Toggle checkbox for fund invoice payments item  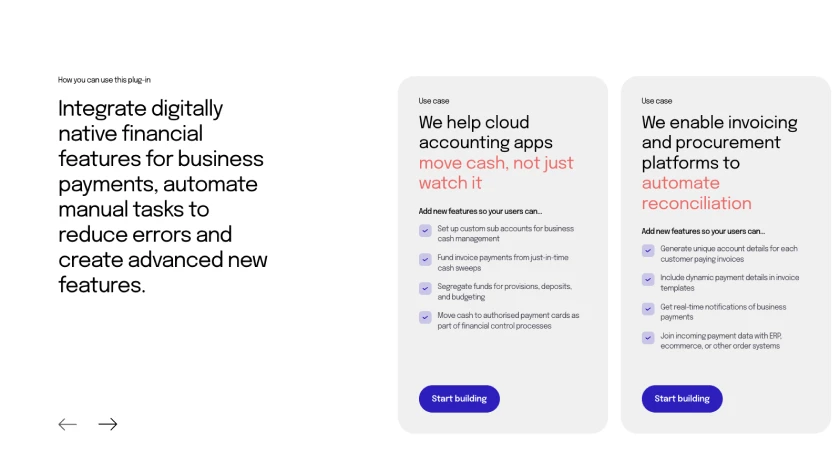point(425,259)
